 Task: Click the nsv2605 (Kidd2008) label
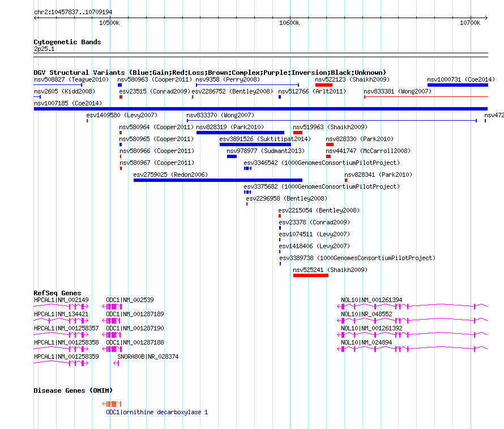65,91
